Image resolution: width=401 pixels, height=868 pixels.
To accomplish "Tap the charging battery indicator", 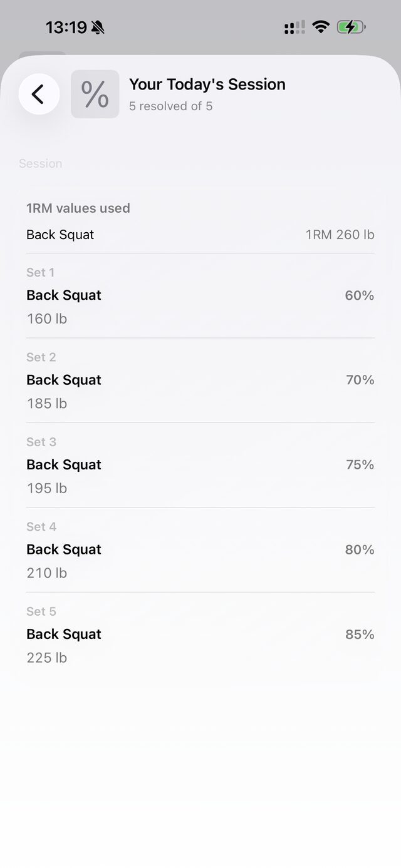I will point(349,27).
